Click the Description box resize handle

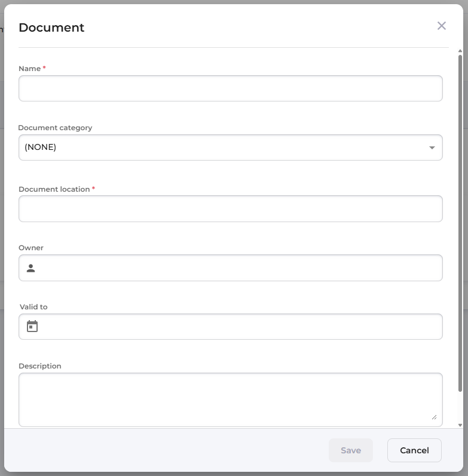click(434, 417)
